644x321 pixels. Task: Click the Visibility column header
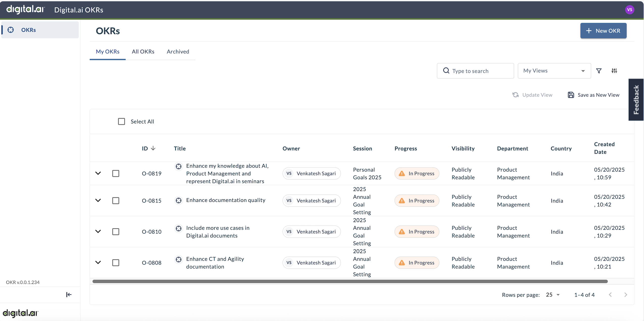tap(463, 149)
